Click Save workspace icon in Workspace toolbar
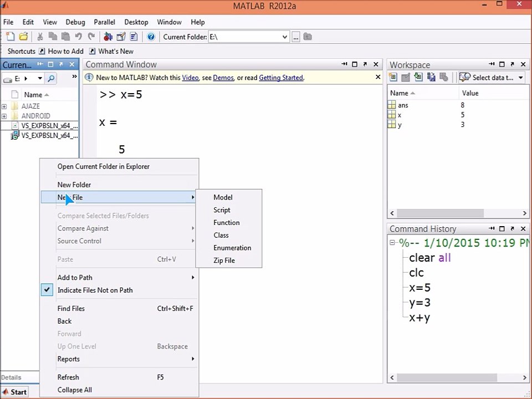The width and height of the screenshot is (532, 399). (x=431, y=78)
